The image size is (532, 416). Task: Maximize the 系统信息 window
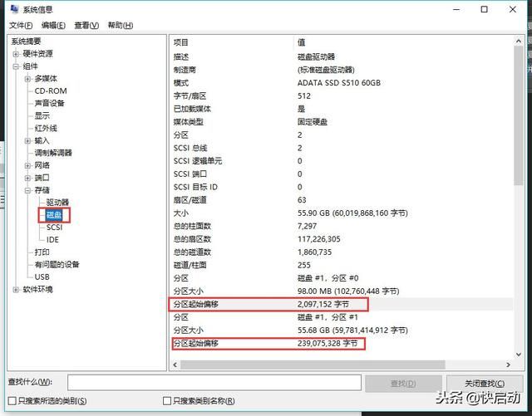(485, 9)
